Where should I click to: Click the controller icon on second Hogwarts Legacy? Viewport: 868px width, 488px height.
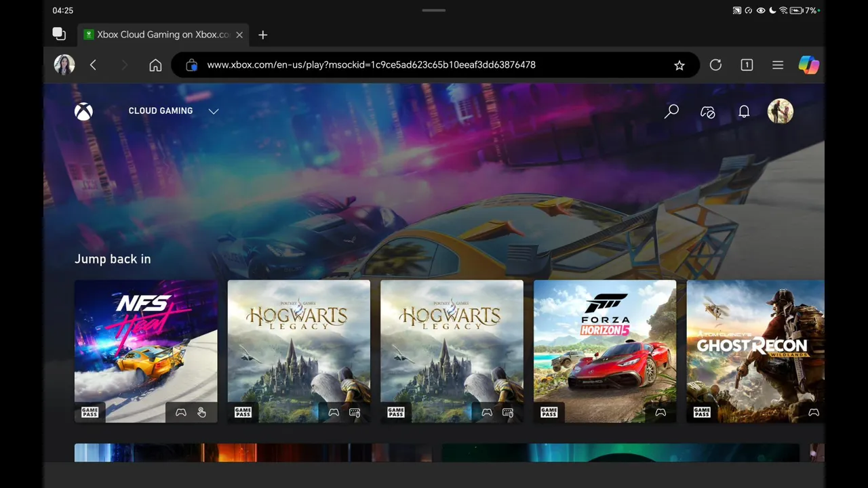tap(487, 412)
